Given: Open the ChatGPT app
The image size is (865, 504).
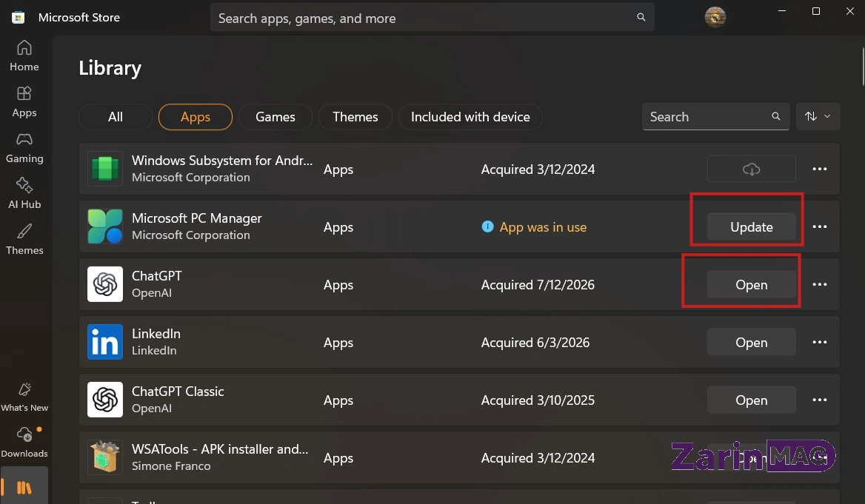Looking at the screenshot, I should [752, 284].
